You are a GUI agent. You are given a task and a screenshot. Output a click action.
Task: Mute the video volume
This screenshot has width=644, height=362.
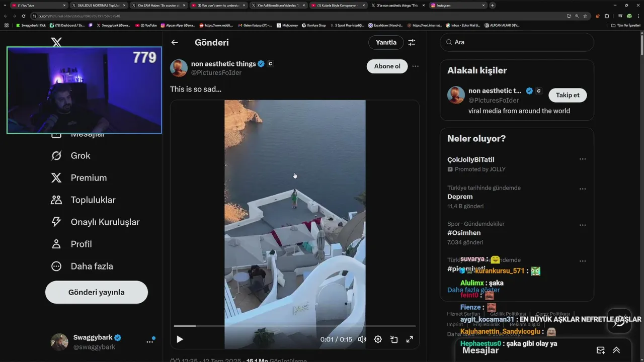[362, 339]
